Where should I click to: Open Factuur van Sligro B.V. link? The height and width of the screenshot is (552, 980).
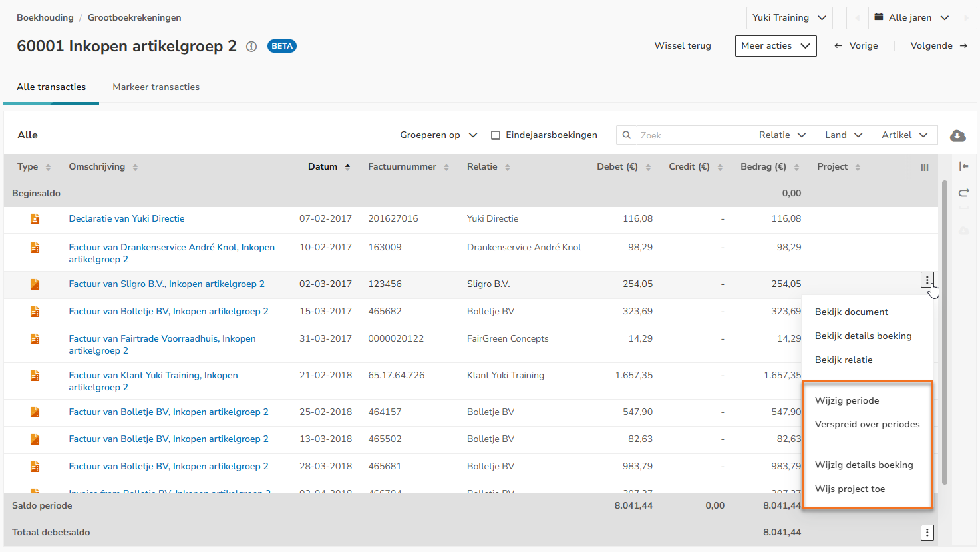(166, 284)
